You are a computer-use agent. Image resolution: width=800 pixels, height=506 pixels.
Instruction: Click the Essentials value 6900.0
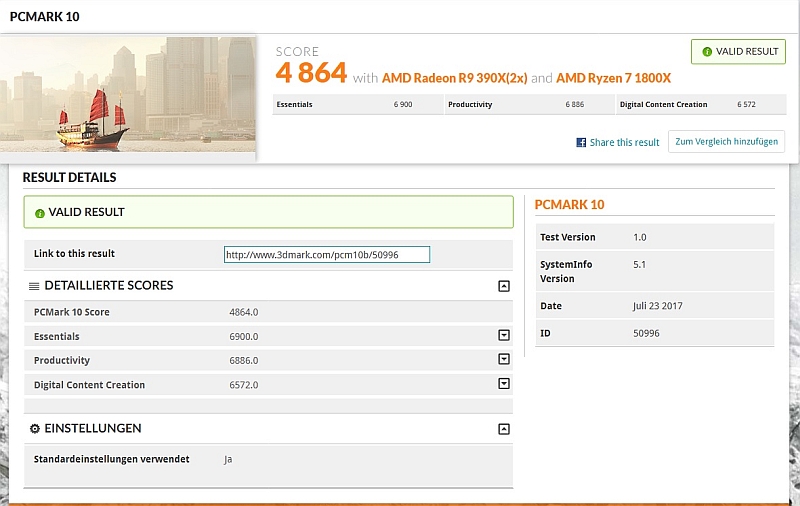point(244,337)
